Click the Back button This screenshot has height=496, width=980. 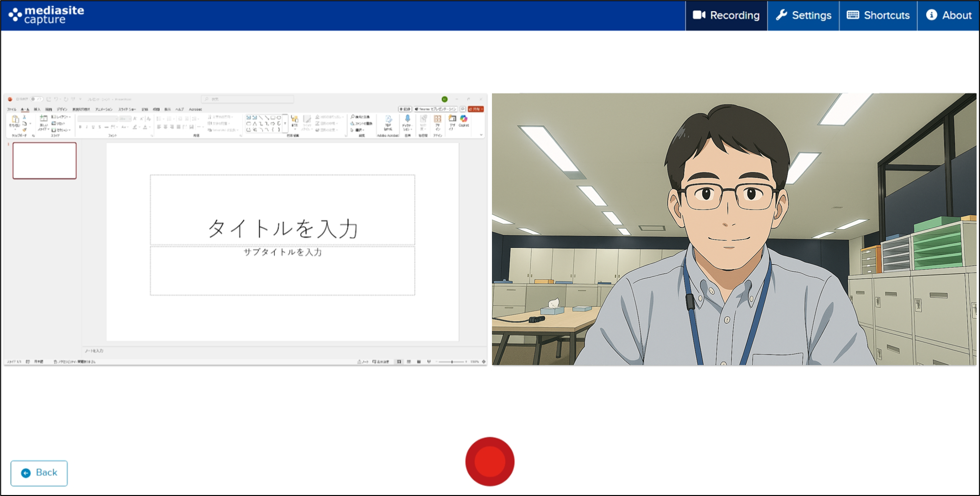[x=39, y=473]
